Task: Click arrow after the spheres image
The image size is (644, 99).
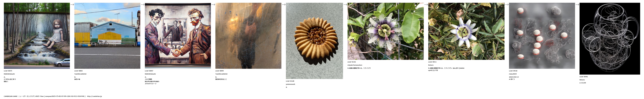Action: tap(577, 5)
